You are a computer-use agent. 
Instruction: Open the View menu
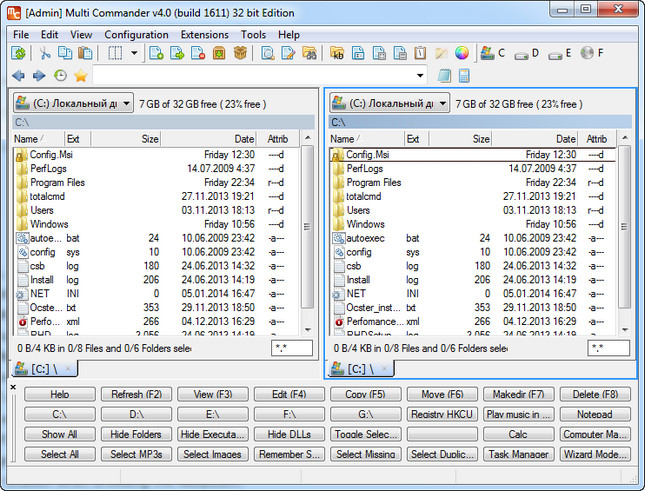[x=81, y=35]
